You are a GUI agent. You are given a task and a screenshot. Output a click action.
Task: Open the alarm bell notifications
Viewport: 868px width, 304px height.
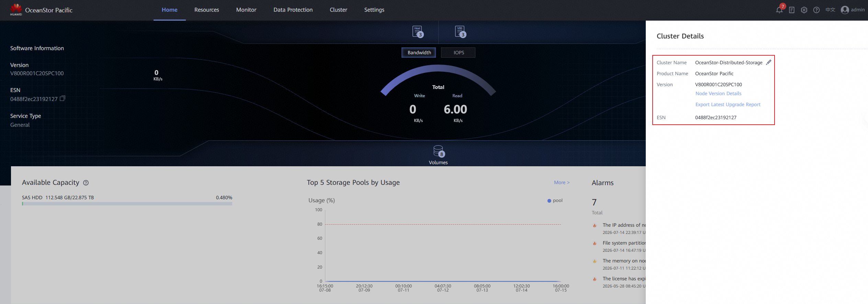(x=779, y=10)
